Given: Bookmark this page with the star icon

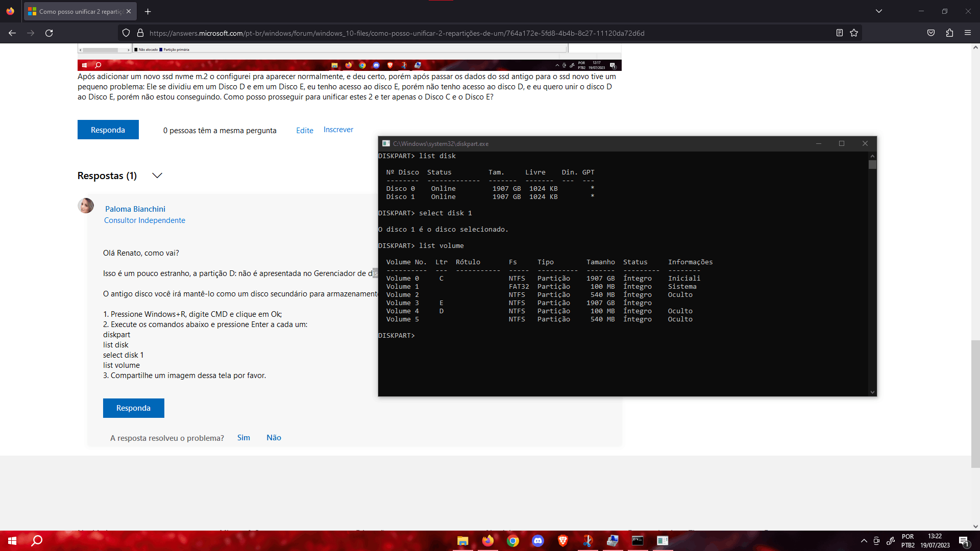Looking at the screenshot, I should (854, 33).
